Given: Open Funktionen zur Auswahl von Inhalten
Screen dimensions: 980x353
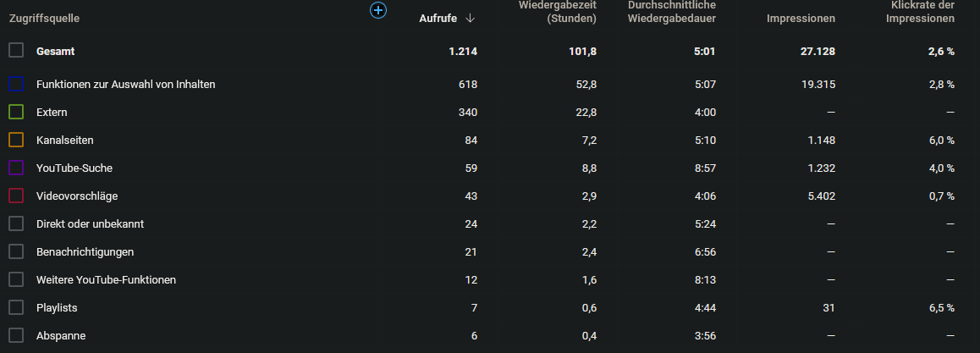Looking at the screenshot, I should click(x=125, y=84).
